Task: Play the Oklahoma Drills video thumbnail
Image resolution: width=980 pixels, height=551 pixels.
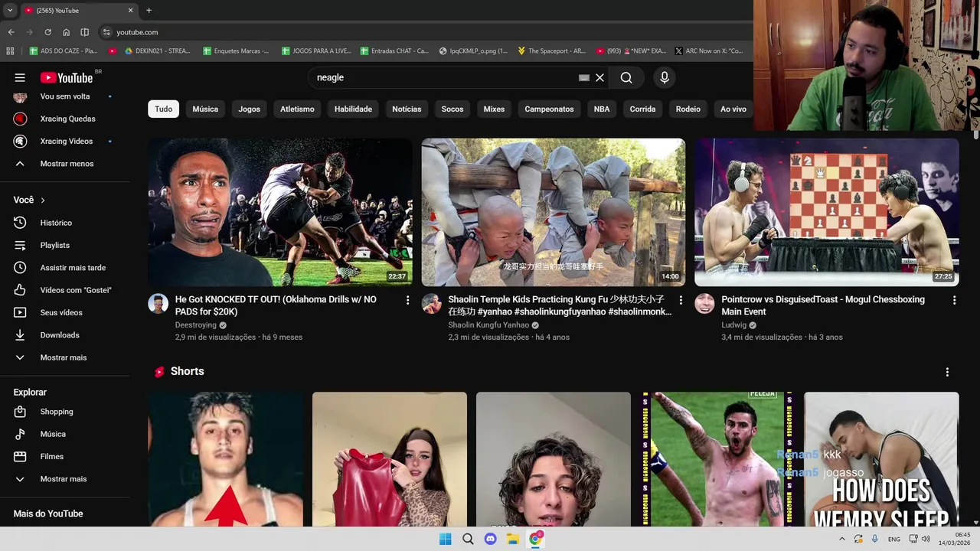Action: pyautogui.click(x=280, y=212)
